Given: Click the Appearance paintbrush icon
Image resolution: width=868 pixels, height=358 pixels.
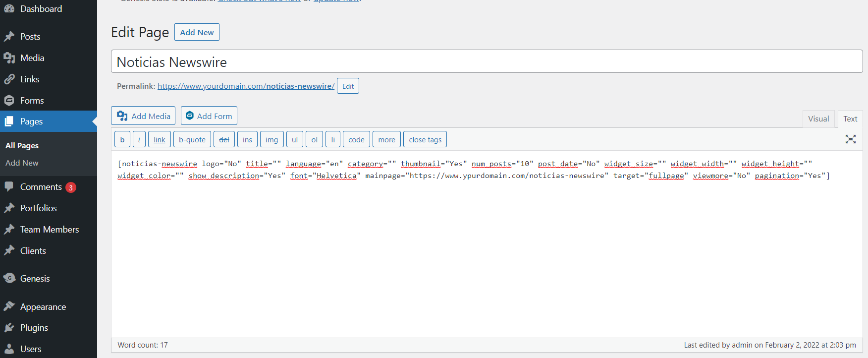Looking at the screenshot, I should coord(9,307).
